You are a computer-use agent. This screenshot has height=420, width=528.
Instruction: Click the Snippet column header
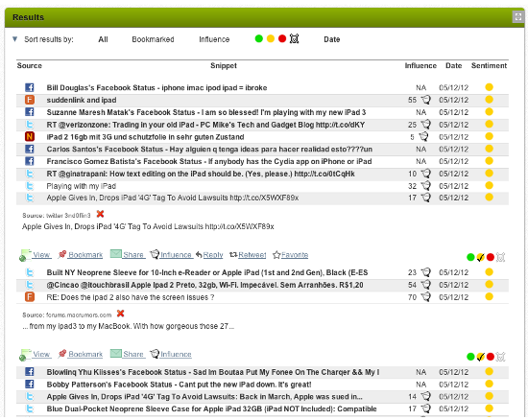(224, 65)
